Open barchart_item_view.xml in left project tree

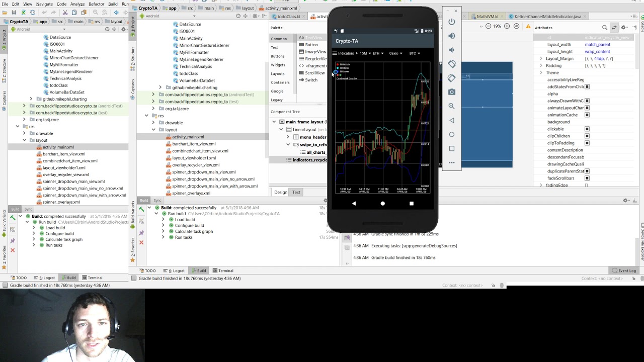(x=64, y=154)
